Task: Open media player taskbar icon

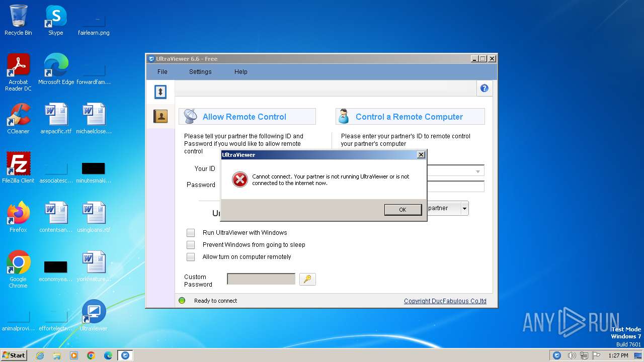Action: click(x=74, y=355)
